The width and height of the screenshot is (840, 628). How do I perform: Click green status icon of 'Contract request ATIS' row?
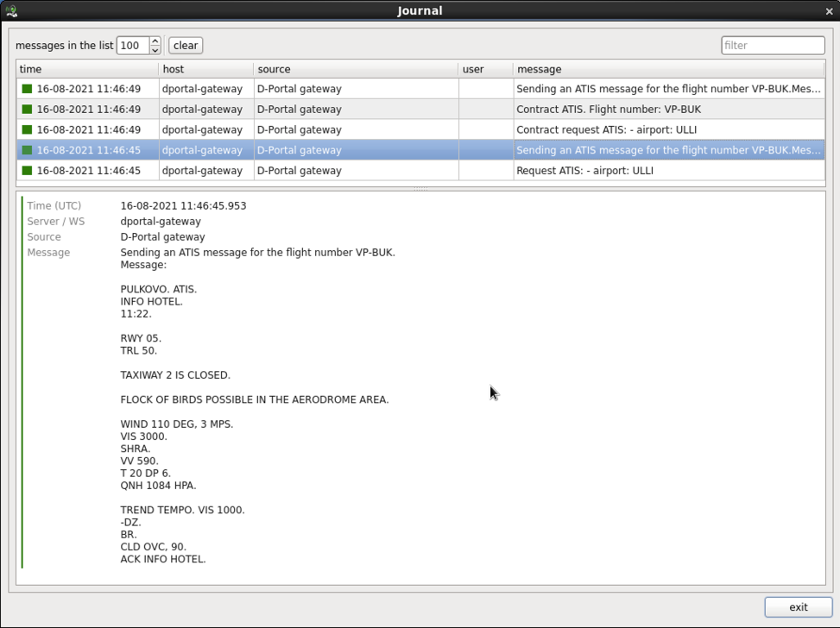[27, 129]
